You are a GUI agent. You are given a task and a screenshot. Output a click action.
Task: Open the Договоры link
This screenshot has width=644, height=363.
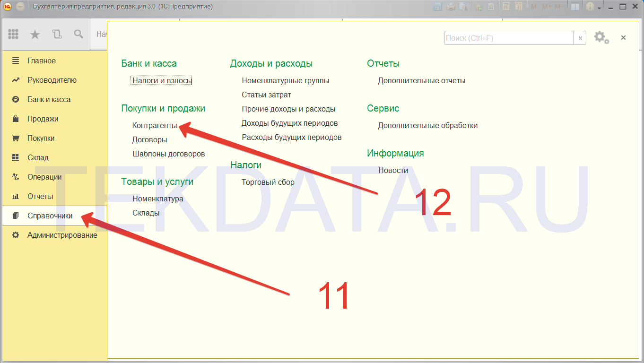(149, 139)
